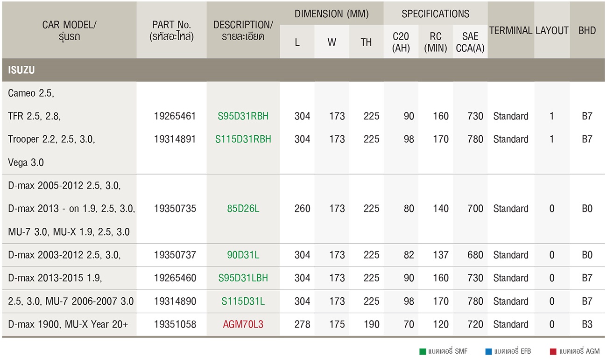Viewport: 607px width, 364px height.
Task: Click the 680 CCA value for 90D31L
Action: point(475,255)
